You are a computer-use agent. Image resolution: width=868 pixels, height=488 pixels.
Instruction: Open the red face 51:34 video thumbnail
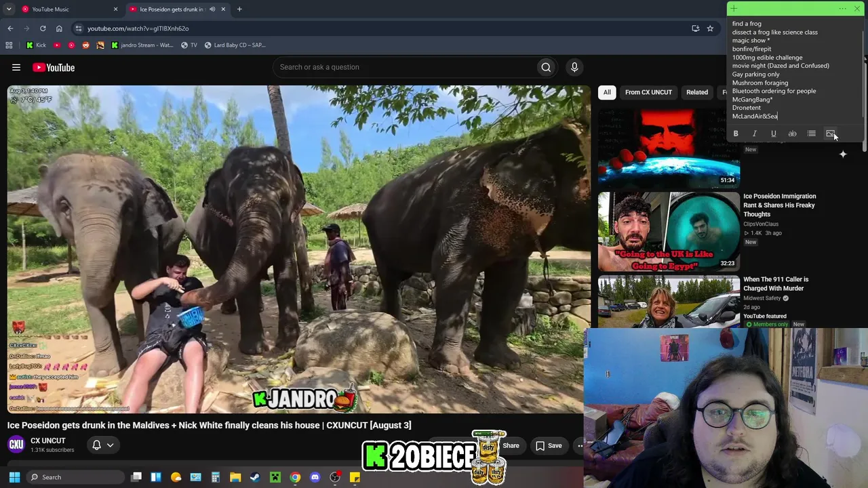click(669, 147)
